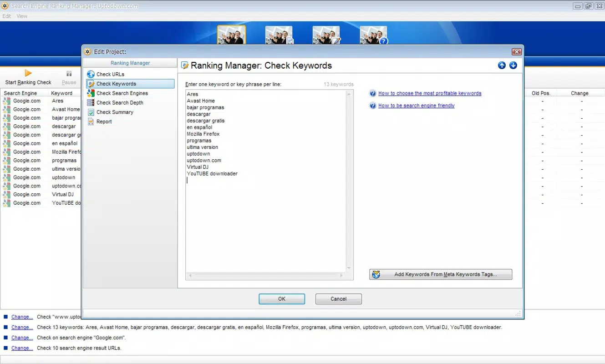Screen dimensions: 605x364
Task: Open the people icon with the report badge
Action: point(279,35)
